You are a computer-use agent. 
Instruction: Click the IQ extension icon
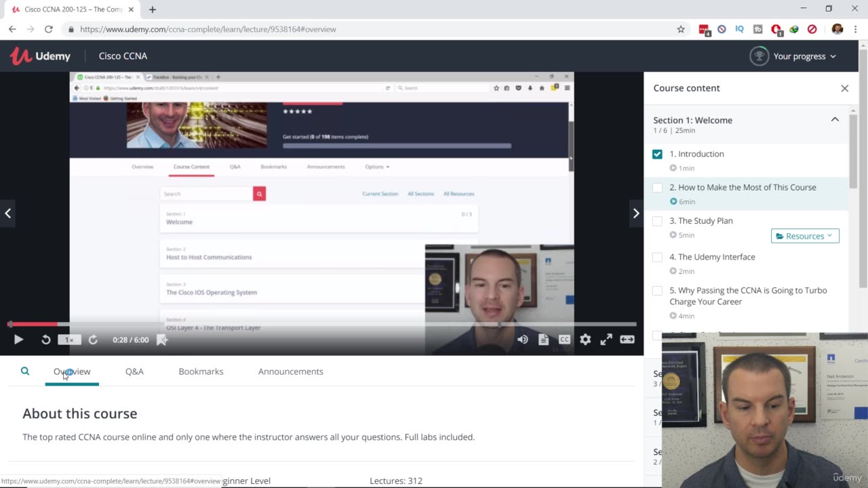[x=740, y=29]
